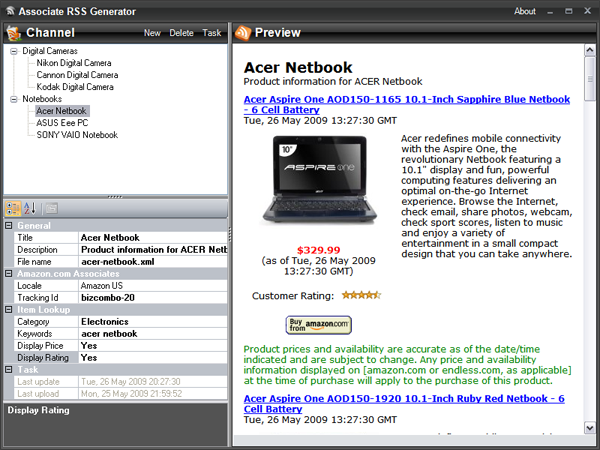Viewport: 600px width, 450px height.
Task: Collapse the Digital Cameras tree node
Action: tap(14, 51)
